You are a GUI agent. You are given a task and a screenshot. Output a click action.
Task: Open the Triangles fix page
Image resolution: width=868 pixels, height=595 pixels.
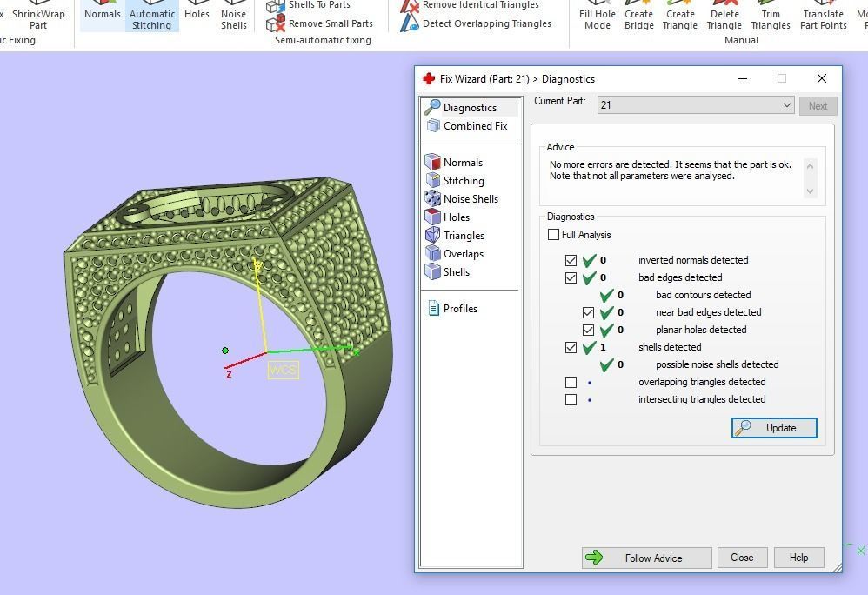[x=455, y=235]
